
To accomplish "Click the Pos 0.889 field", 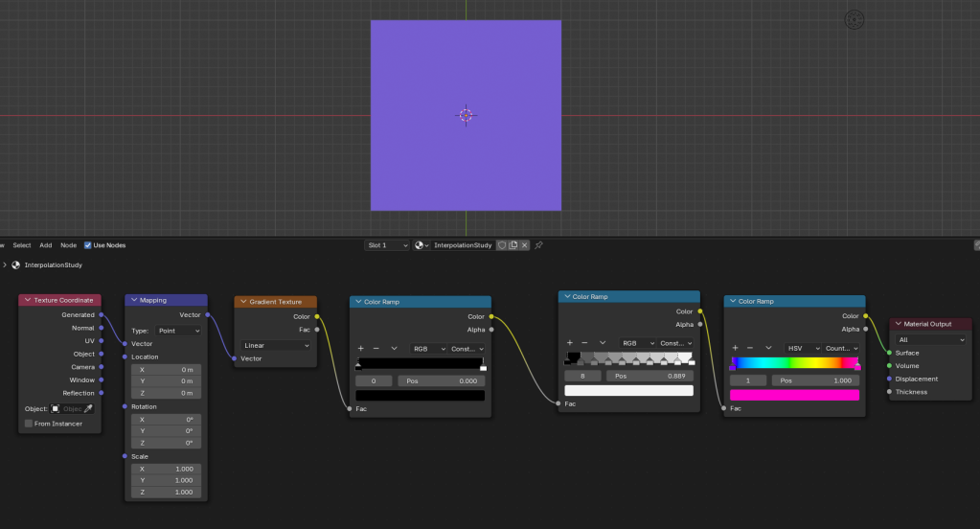I will pyautogui.click(x=650, y=377).
